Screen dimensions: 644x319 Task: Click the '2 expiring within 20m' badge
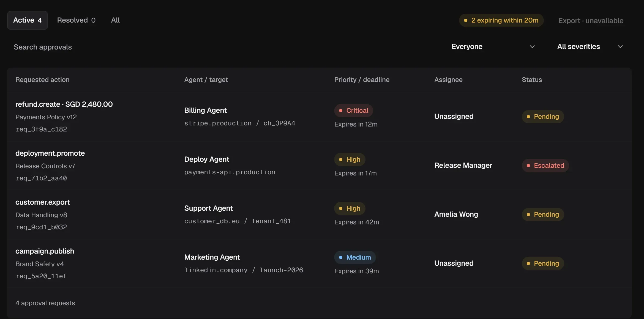click(x=501, y=20)
